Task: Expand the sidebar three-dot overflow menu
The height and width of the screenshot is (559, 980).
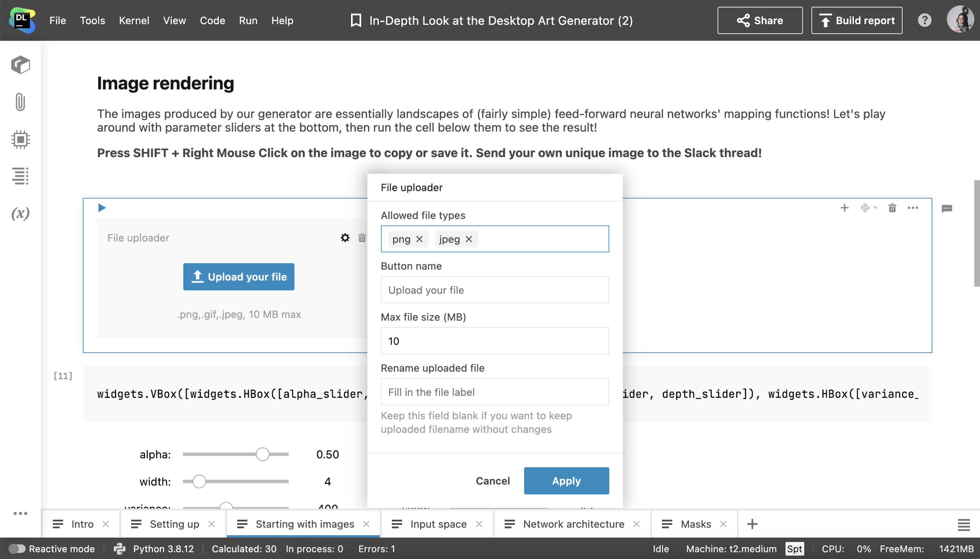Action: tap(20, 513)
